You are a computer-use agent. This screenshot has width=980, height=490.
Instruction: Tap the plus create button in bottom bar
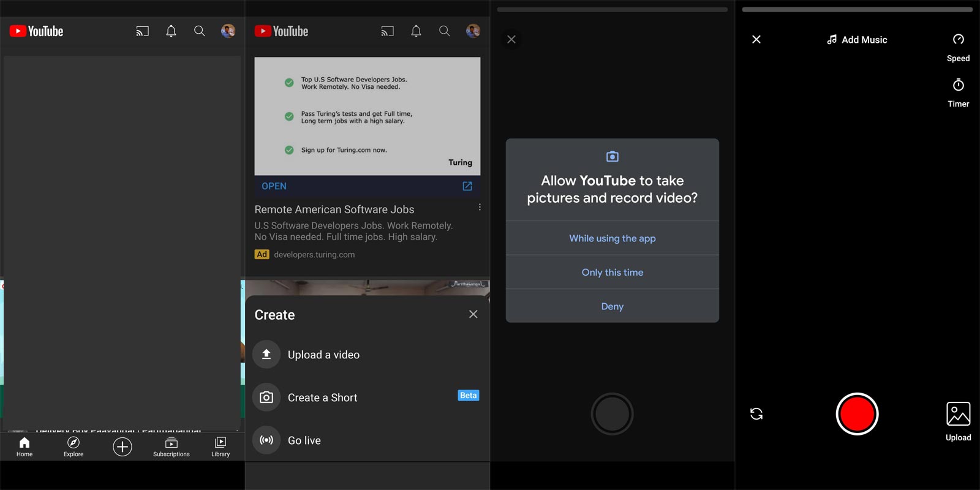tap(123, 447)
